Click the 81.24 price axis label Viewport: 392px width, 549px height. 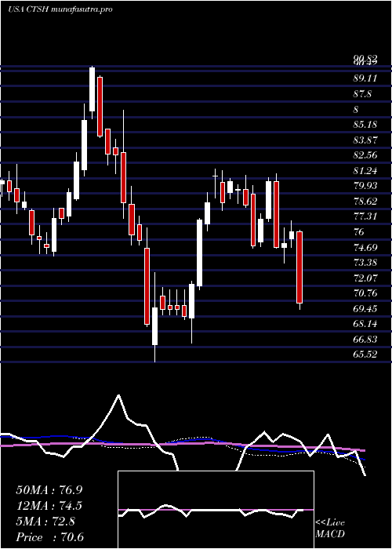tap(365, 171)
